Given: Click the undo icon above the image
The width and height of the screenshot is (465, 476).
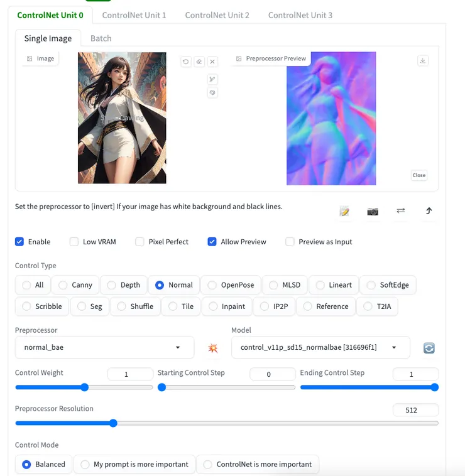Looking at the screenshot, I should [185, 62].
